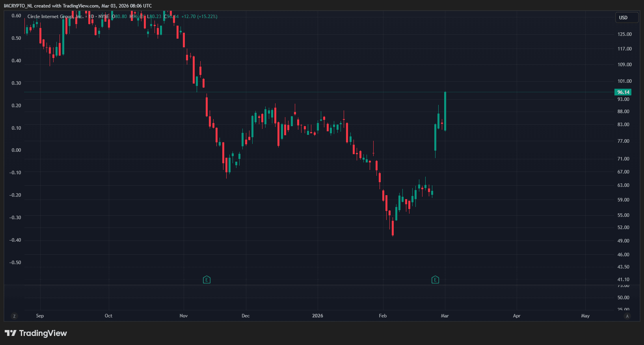The width and height of the screenshot is (644, 345).
Task: Click the header text with TradingView.com
Action: (x=78, y=6)
